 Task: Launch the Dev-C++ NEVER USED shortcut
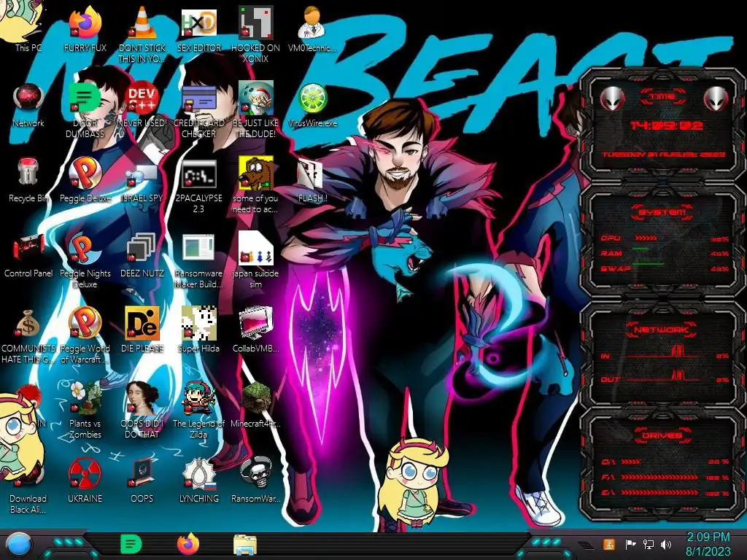coord(142,104)
